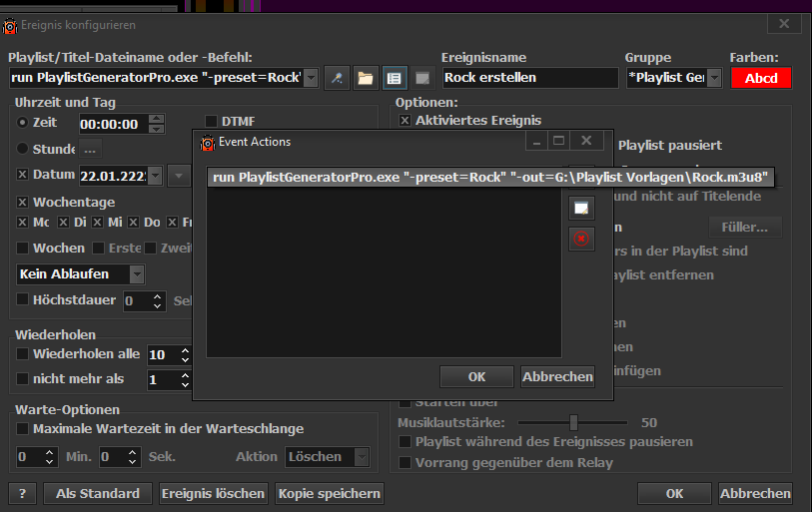812x512 pixels.
Task: Enable the Wochen checkbox
Action: pos(22,248)
